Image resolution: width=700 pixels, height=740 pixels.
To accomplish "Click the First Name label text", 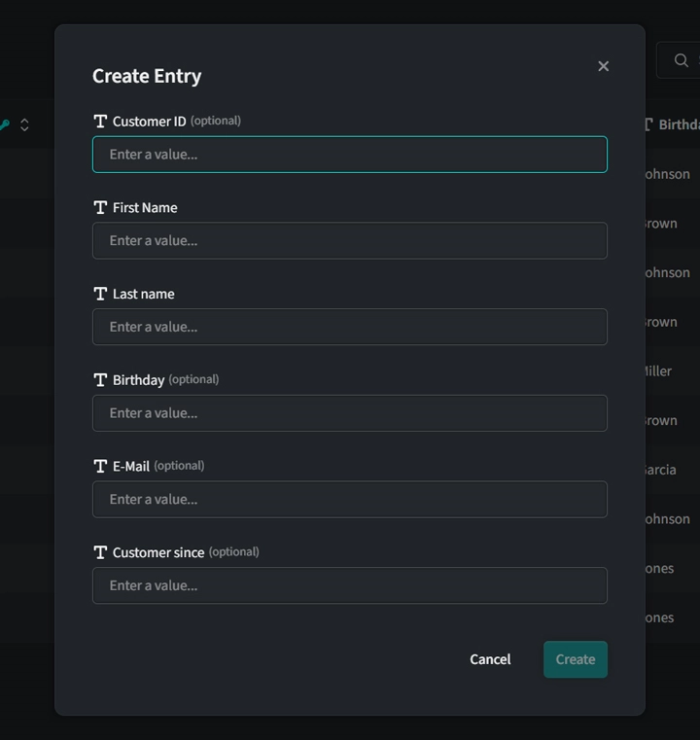I will coord(145,208).
